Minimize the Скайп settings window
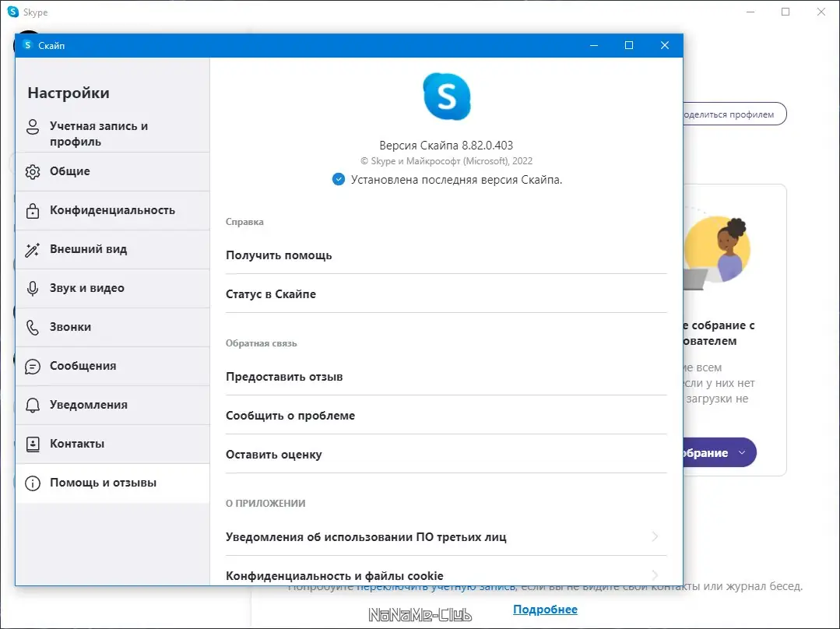 [x=593, y=46]
